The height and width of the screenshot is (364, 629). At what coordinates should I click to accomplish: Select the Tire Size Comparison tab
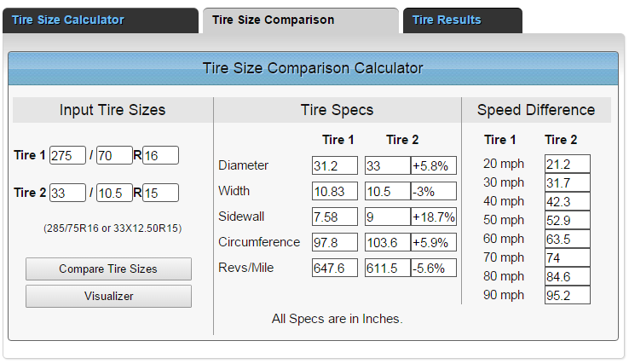click(x=273, y=20)
